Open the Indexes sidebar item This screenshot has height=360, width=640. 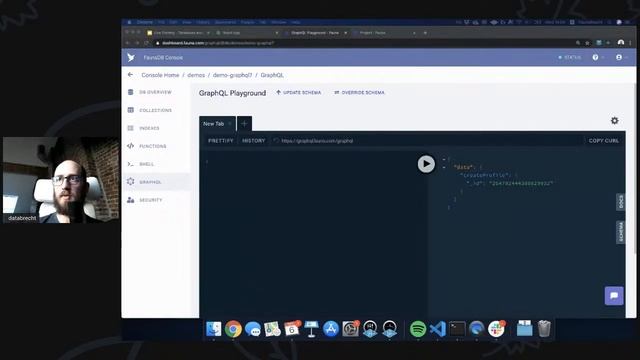click(156, 128)
